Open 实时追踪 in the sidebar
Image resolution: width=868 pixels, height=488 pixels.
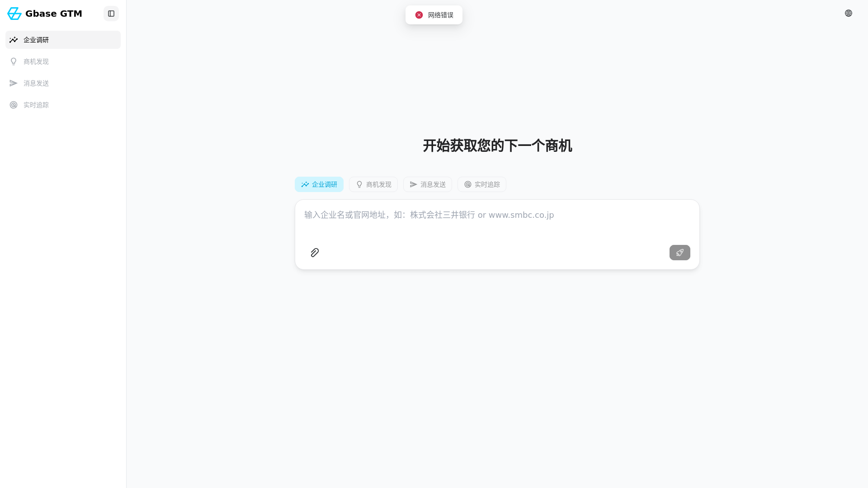(x=63, y=105)
